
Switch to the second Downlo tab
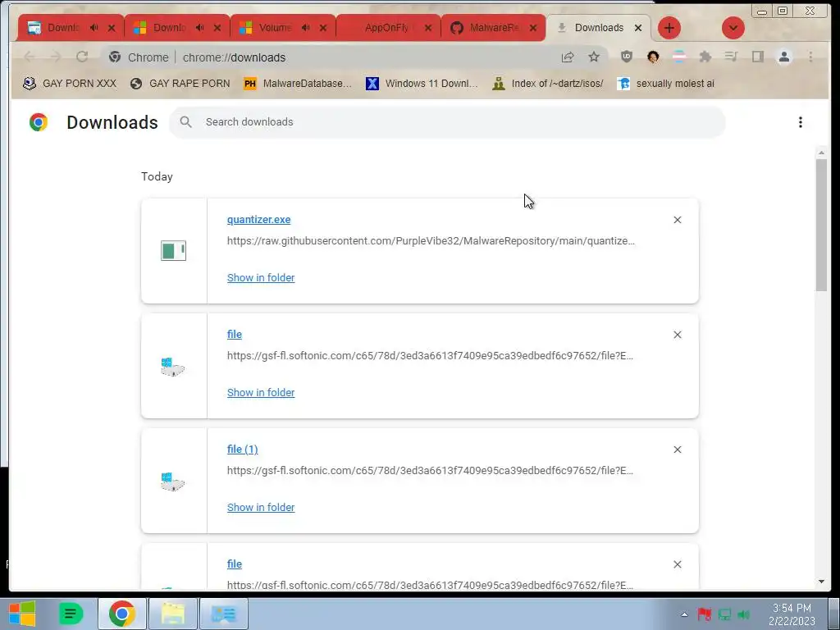169,28
